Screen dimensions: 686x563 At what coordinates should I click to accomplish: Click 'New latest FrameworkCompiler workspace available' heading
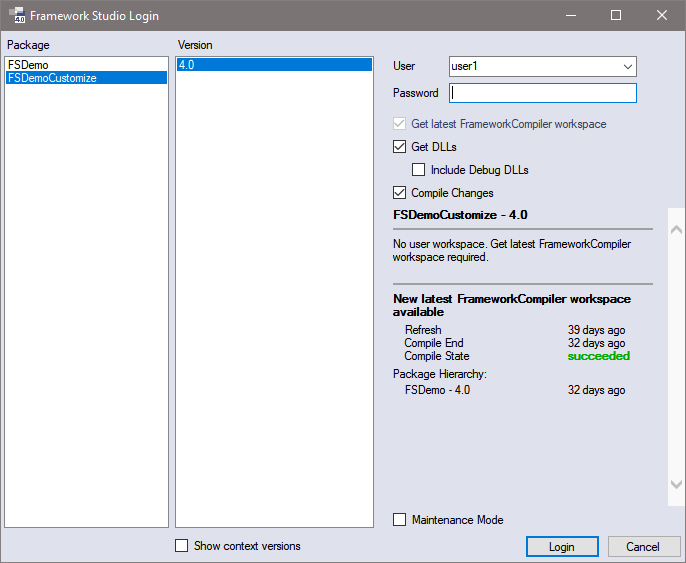512,305
